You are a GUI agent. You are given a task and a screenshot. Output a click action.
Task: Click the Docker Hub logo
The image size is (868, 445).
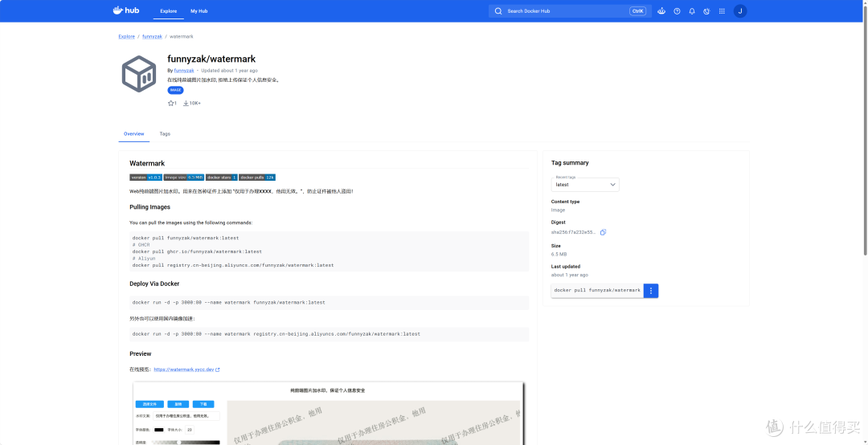(x=125, y=10)
